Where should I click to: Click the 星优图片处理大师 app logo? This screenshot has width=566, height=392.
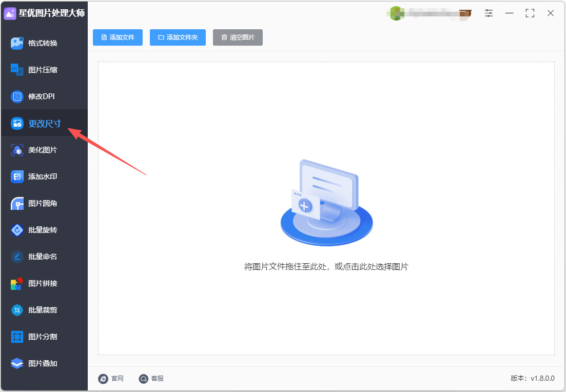pos(10,13)
